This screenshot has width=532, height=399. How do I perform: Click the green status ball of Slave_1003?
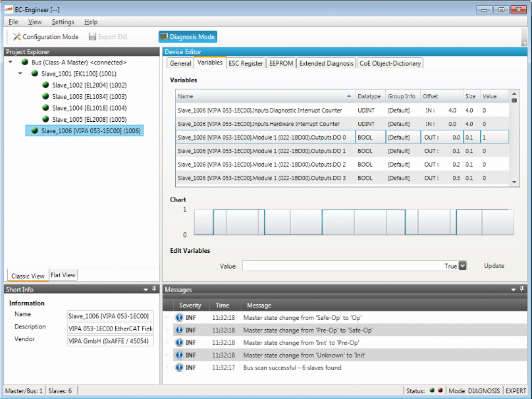pyautogui.click(x=45, y=96)
